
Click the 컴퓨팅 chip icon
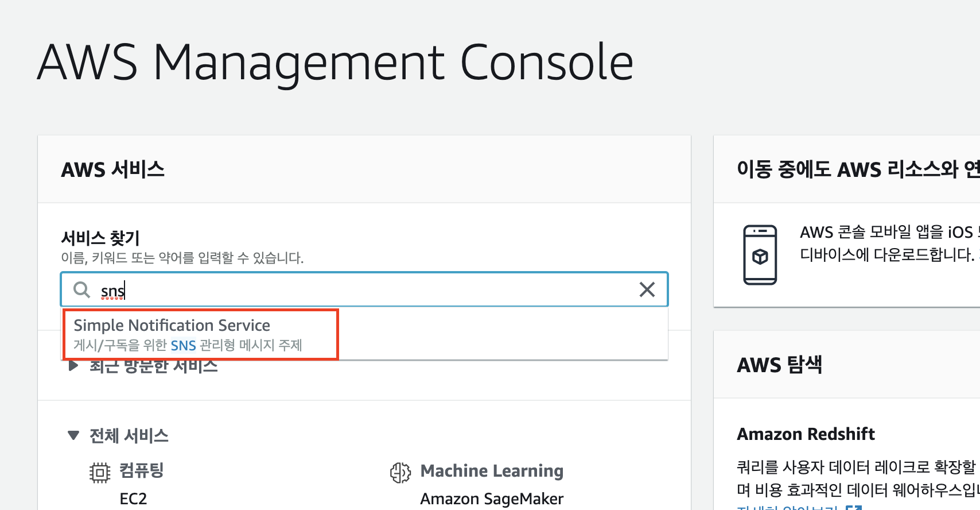[100, 473]
